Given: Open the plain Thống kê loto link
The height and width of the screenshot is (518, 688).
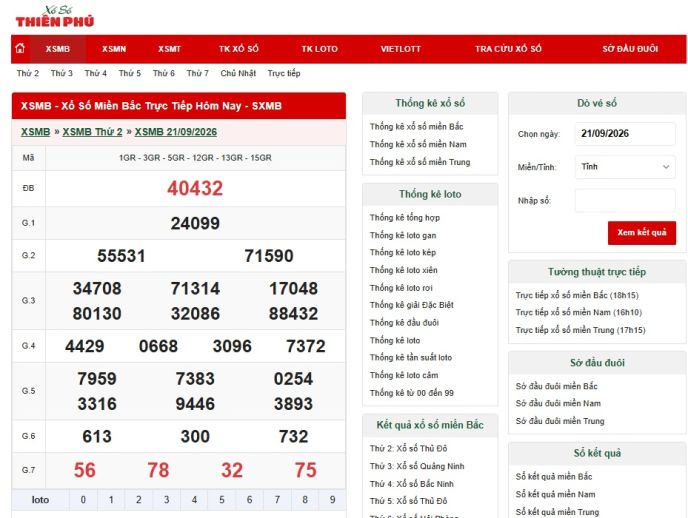Looking at the screenshot, I should click(x=395, y=340).
